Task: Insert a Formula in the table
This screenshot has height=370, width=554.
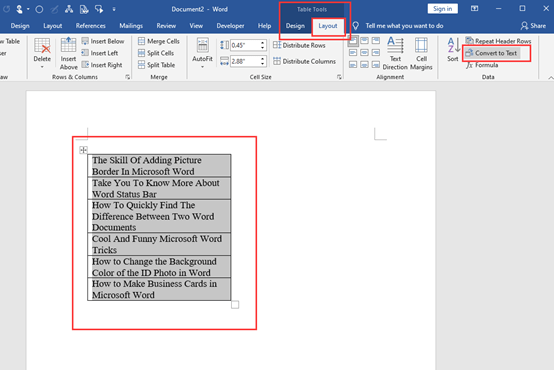Action: click(482, 65)
